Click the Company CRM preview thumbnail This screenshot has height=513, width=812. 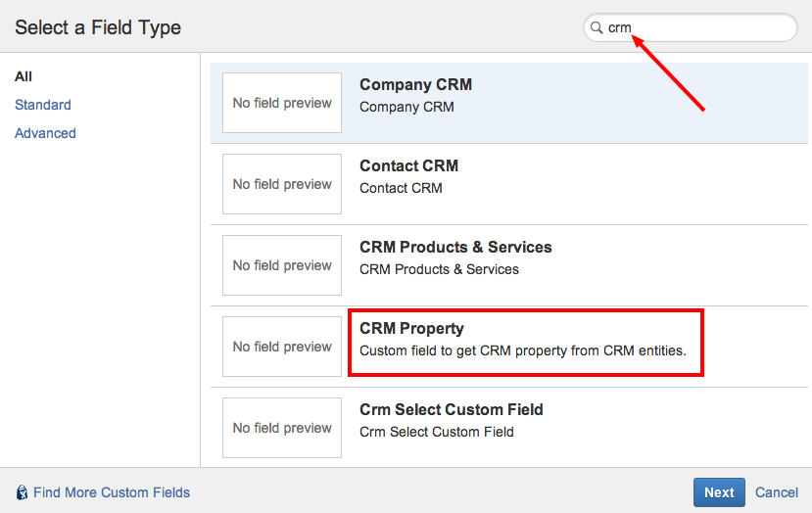click(x=282, y=103)
